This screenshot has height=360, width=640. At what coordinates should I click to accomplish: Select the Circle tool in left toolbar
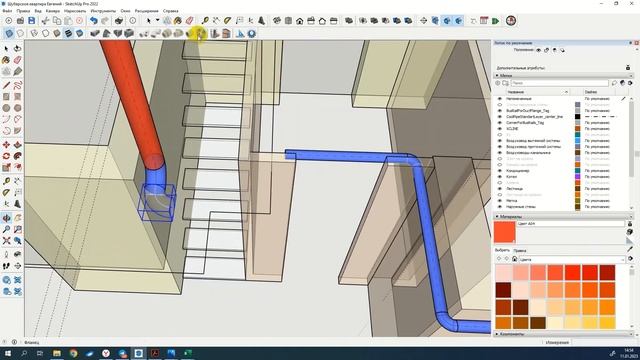6,108
